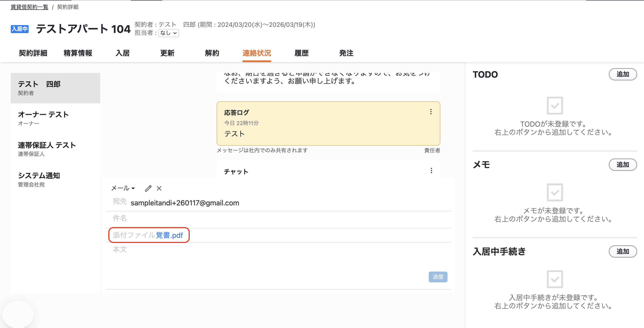The height and width of the screenshot is (328, 644).
Task: Select contact オーナー テスト
Action: [x=55, y=119]
